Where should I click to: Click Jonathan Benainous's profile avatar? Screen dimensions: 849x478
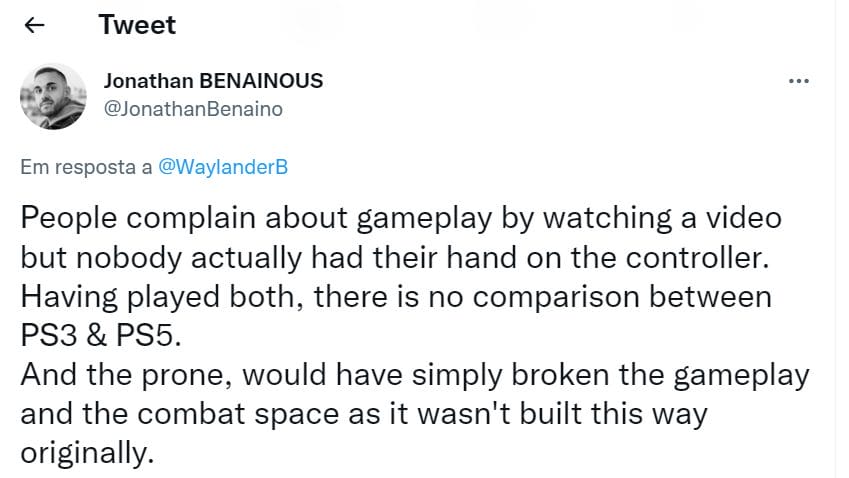54,96
